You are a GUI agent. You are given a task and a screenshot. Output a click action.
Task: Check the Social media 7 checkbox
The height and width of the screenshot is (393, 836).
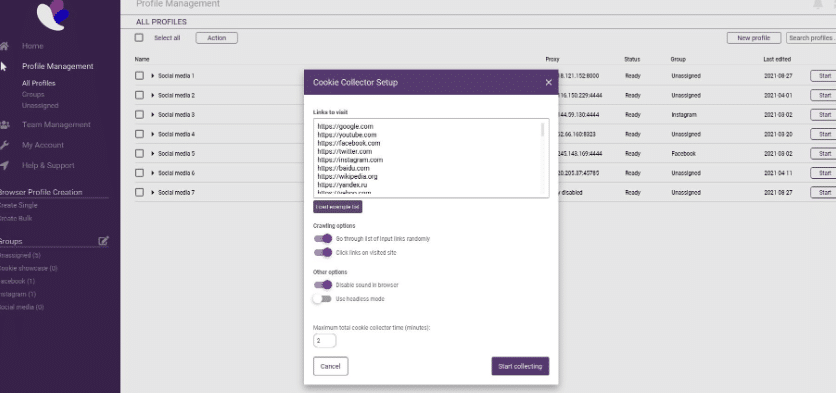pyautogui.click(x=139, y=192)
